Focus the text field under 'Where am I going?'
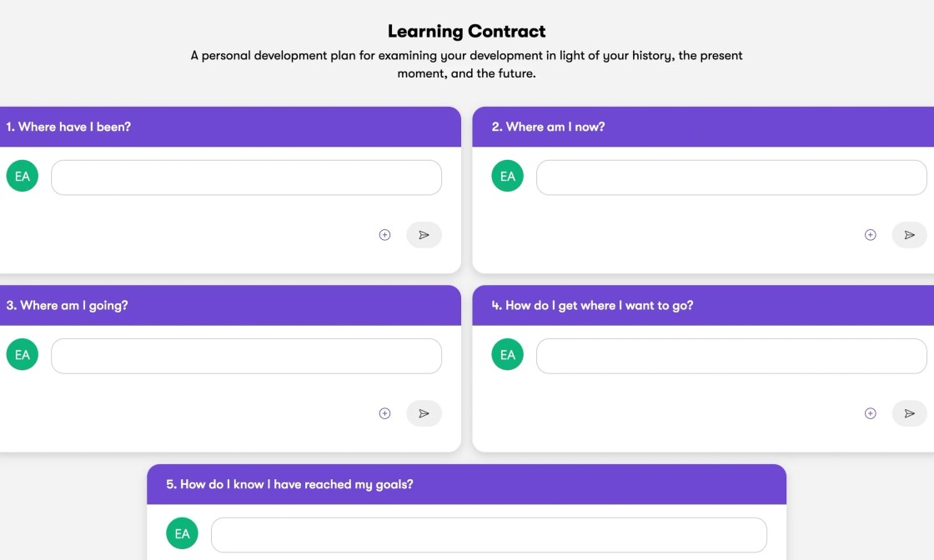 [x=247, y=356]
